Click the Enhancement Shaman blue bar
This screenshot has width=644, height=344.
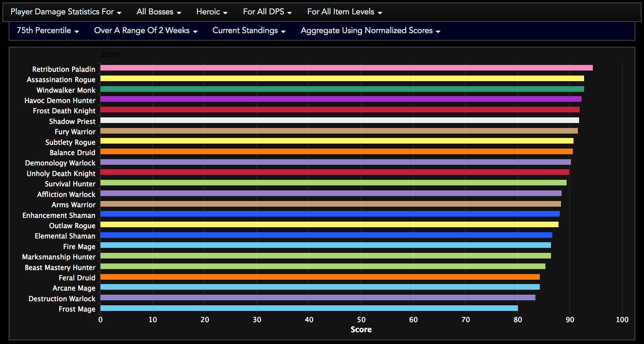[330, 214]
